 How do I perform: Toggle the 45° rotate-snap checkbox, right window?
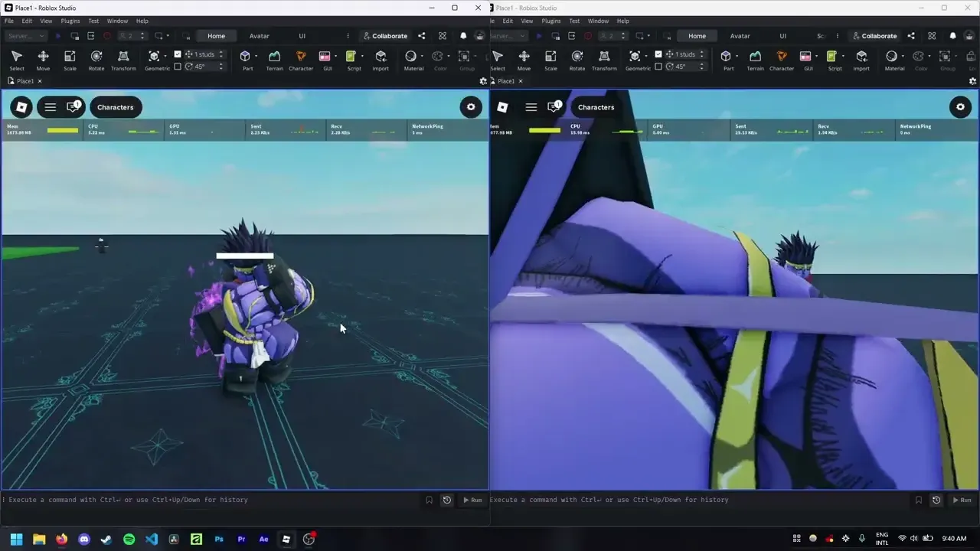click(x=658, y=67)
